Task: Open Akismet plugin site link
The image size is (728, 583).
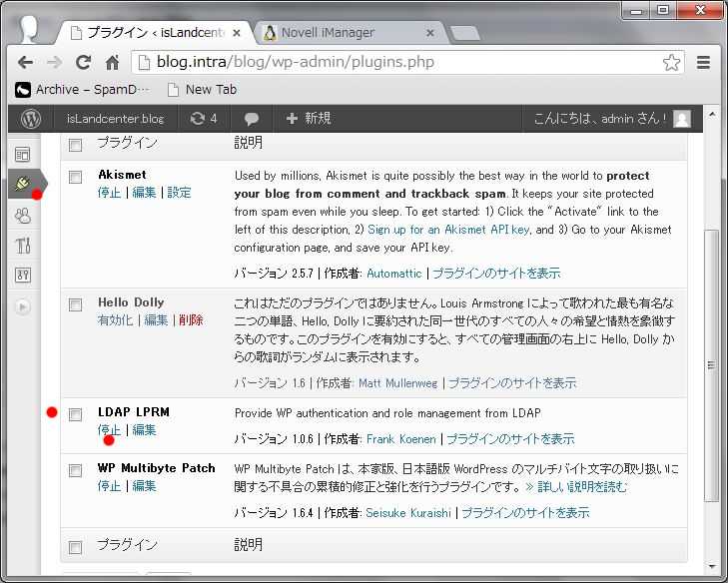Action: click(496, 273)
